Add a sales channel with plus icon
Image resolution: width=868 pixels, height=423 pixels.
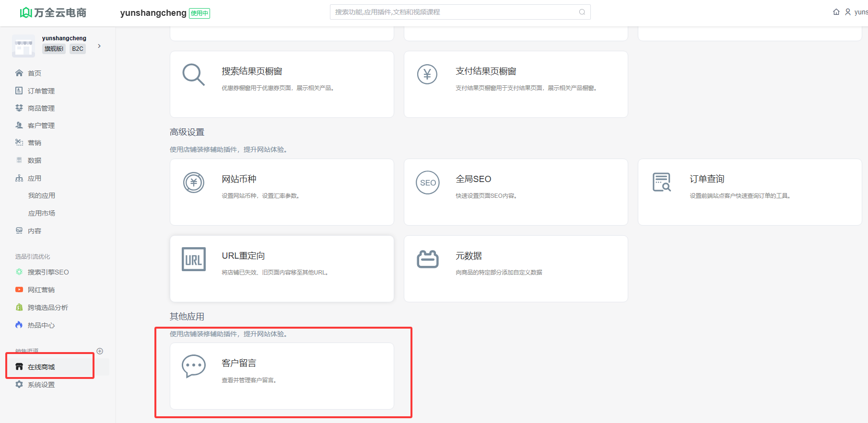click(100, 351)
